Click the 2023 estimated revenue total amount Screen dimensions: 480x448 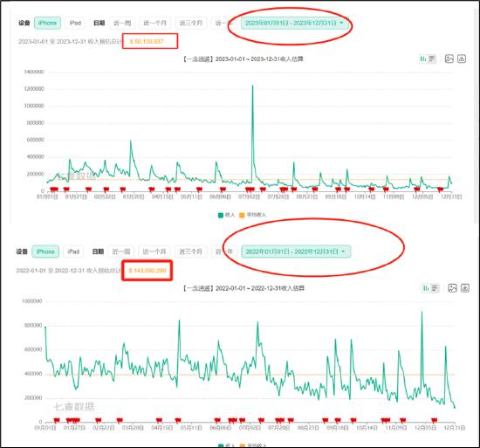pos(147,41)
